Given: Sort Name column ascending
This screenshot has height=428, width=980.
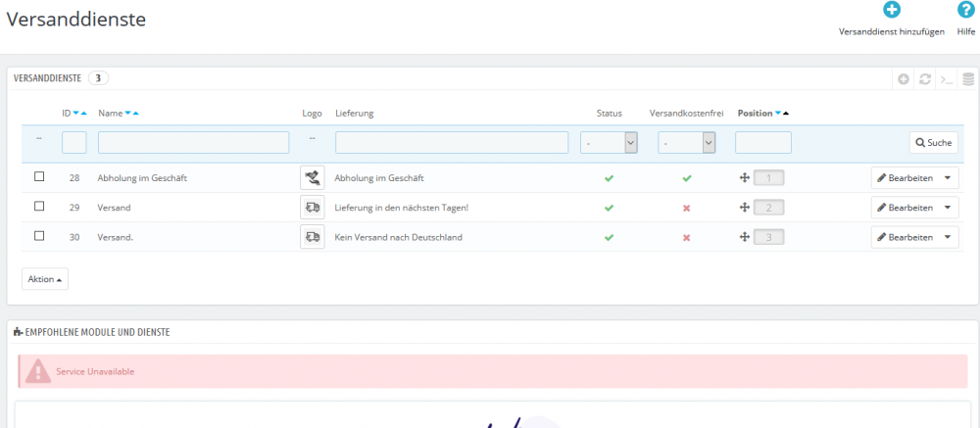Looking at the screenshot, I should [x=135, y=114].
